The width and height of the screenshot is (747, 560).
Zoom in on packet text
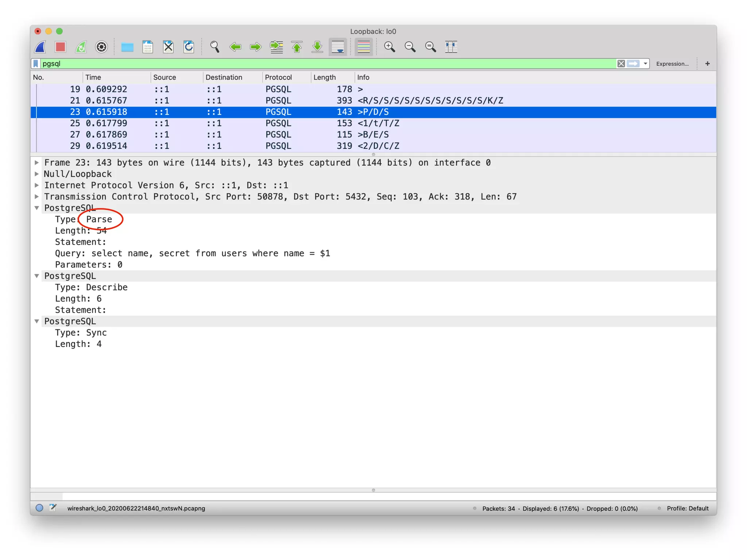point(389,47)
